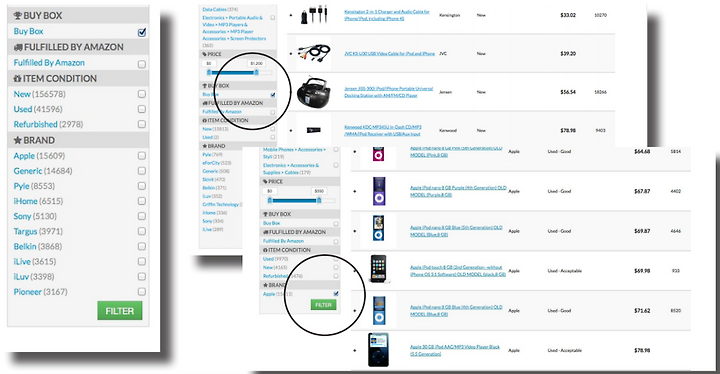Select the iLive (3615) brand checkbox
Screen dimensions: 720x374
[142, 261]
